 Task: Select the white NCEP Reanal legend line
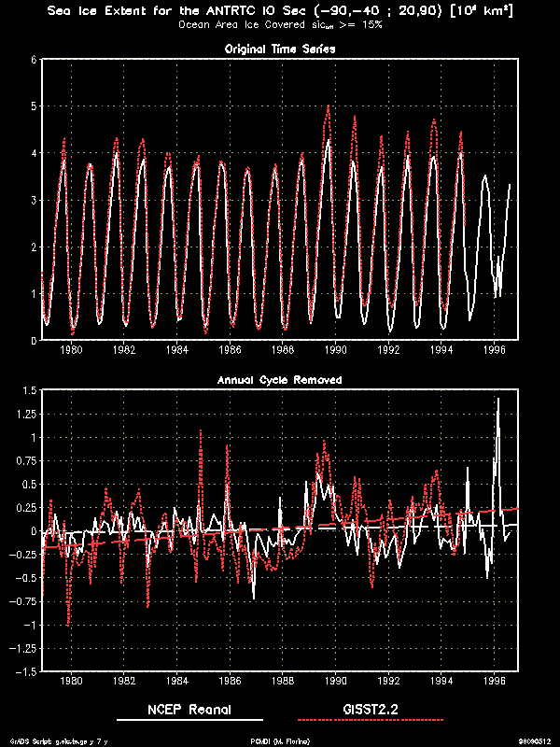189,721
